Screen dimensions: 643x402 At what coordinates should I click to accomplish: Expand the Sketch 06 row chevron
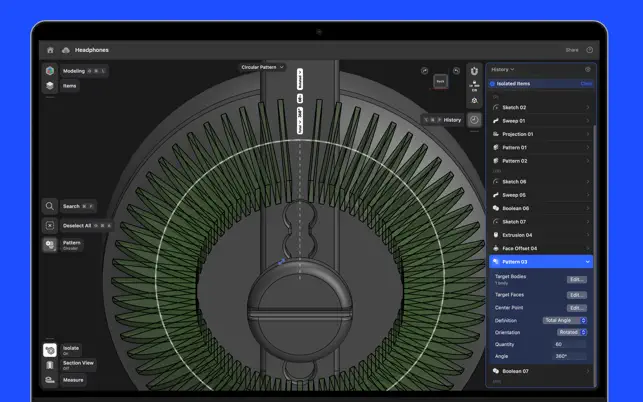coord(588,181)
